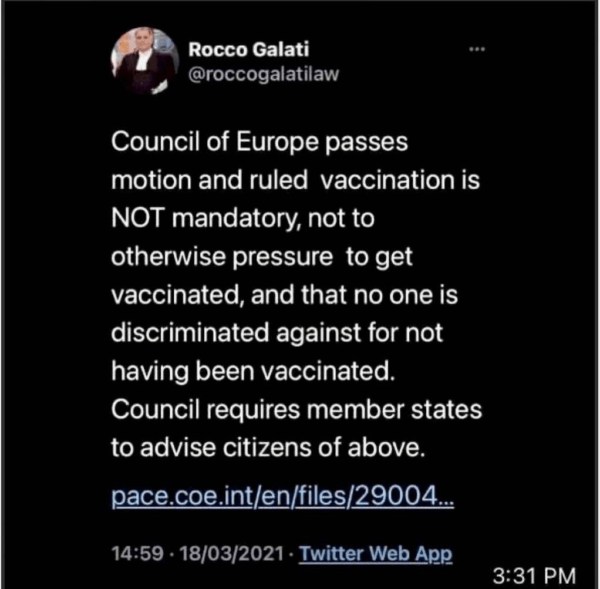The image size is (600, 589).
Task: Open the tweet's three-dot more options menu
Action: 477,49
